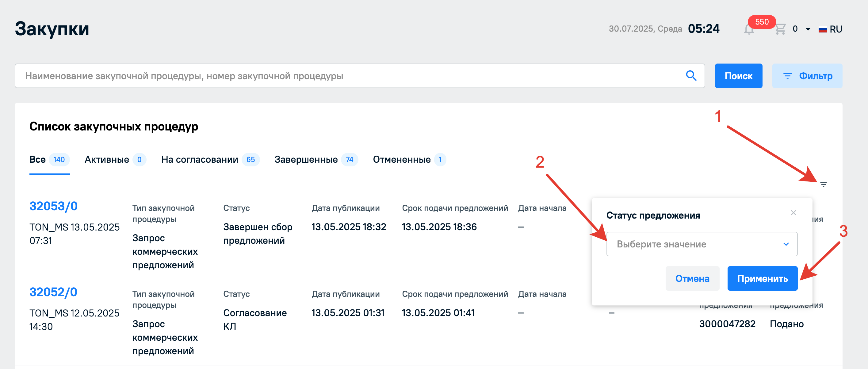Click the magnifier icon in search field
The height and width of the screenshot is (369, 868).
691,76
